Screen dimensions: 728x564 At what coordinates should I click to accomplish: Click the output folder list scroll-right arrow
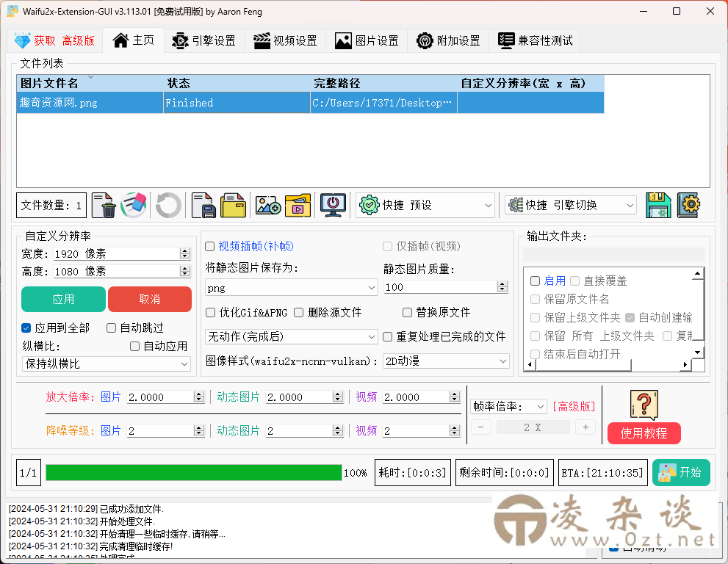click(x=685, y=365)
